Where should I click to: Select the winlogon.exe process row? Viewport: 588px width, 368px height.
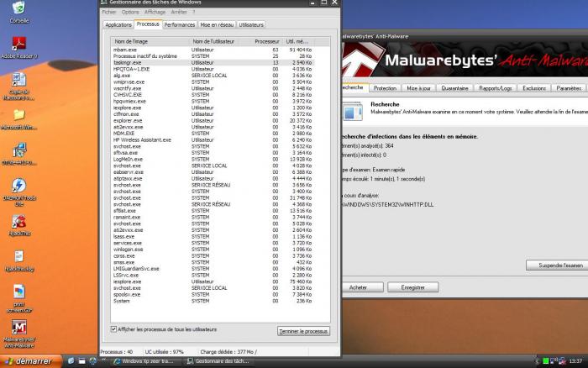[213, 250]
